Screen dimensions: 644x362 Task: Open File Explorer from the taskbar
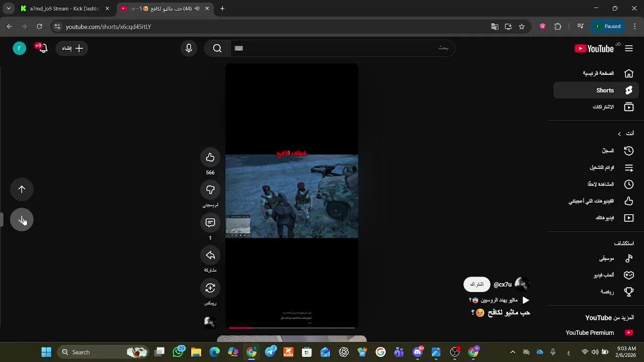[x=196, y=352]
